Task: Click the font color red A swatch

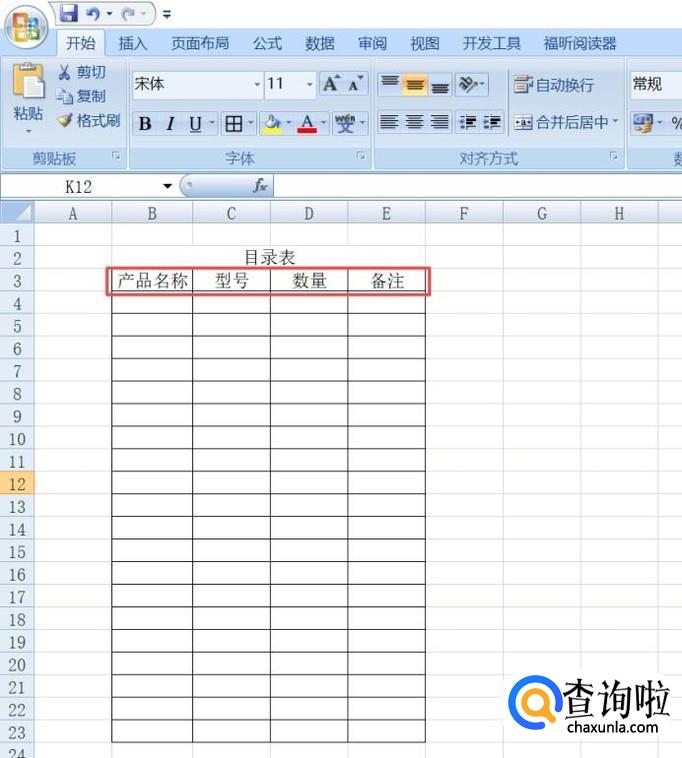Action: [x=307, y=124]
